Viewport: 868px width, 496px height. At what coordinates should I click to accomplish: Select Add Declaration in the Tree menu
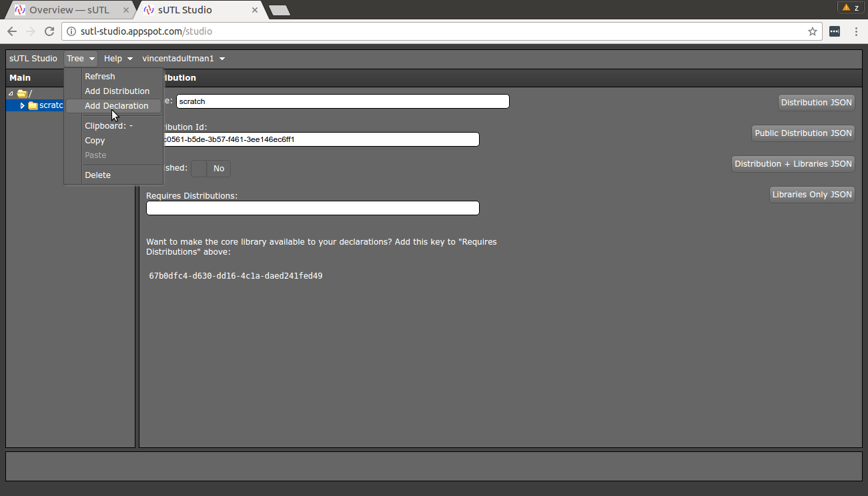(113, 106)
